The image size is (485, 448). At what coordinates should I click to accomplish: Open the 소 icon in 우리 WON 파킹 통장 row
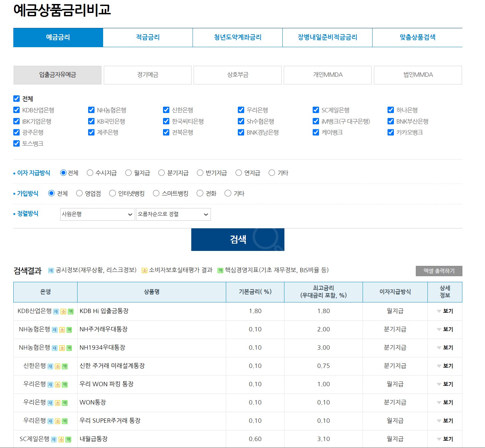pos(58,385)
